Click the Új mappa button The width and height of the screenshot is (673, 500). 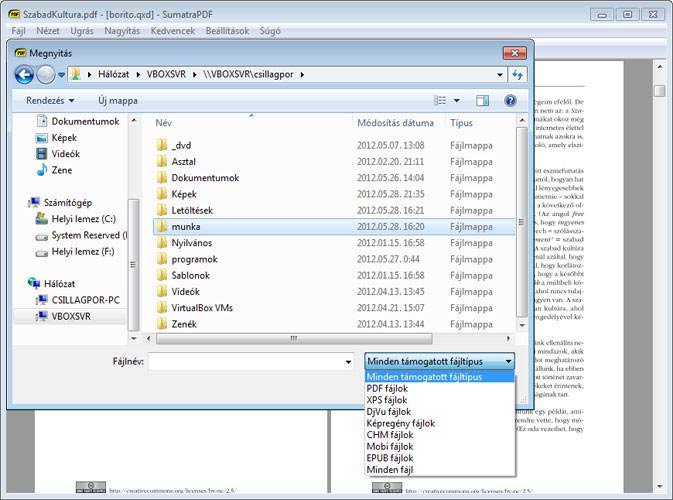point(118,100)
